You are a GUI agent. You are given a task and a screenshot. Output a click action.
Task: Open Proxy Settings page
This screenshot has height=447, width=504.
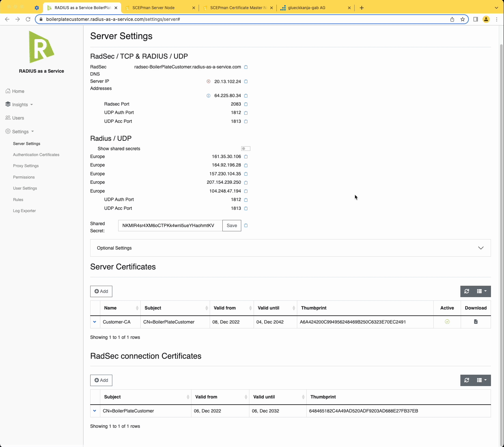(x=26, y=166)
